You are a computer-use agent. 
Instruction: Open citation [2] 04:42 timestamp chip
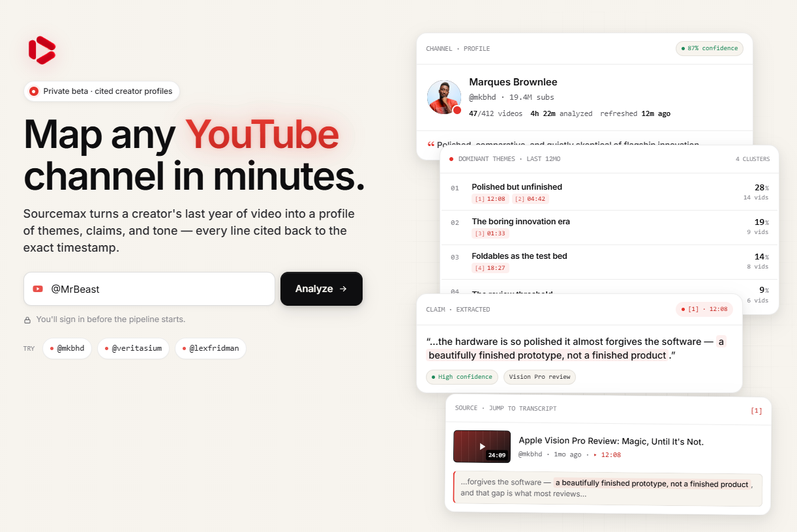pos(530,199)
